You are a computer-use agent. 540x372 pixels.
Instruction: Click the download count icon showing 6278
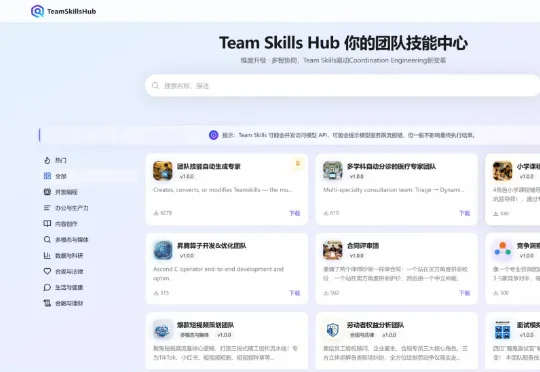click(156, 213)
